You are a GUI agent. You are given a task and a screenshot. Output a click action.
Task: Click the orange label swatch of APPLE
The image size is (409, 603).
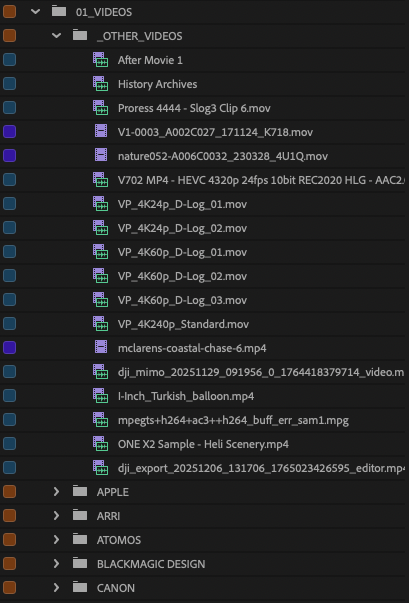(x=9, y=491)
